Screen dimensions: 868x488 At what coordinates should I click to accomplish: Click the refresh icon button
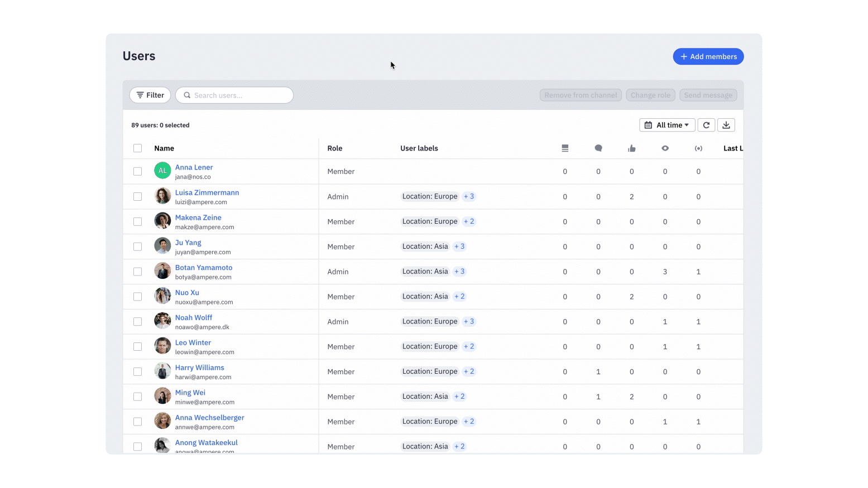click(706, 125)
